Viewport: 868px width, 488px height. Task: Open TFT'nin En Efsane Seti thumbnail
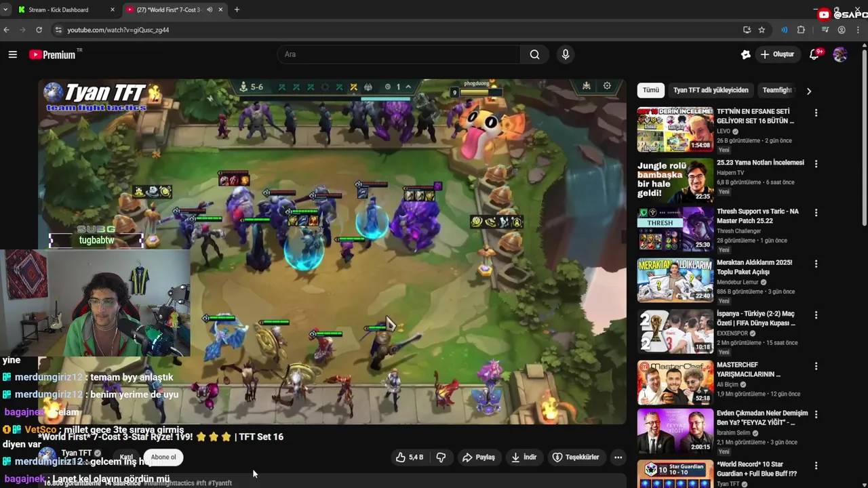click(675, 129)
